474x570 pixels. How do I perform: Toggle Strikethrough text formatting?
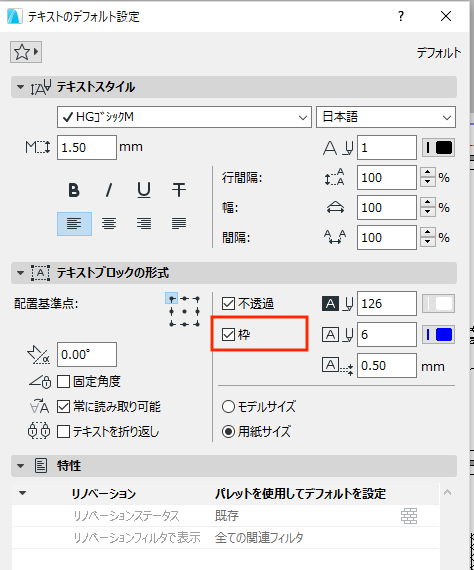[179, 190]
